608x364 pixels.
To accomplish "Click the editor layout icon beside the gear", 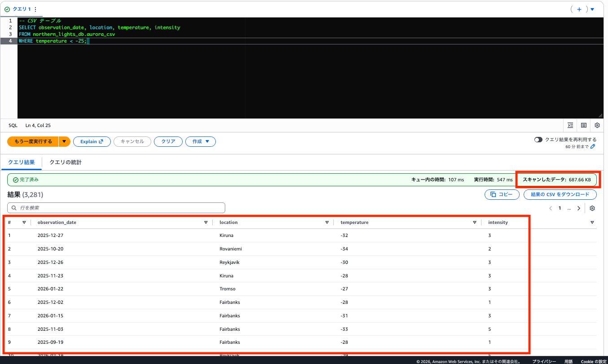I will (x=584, y=126).
